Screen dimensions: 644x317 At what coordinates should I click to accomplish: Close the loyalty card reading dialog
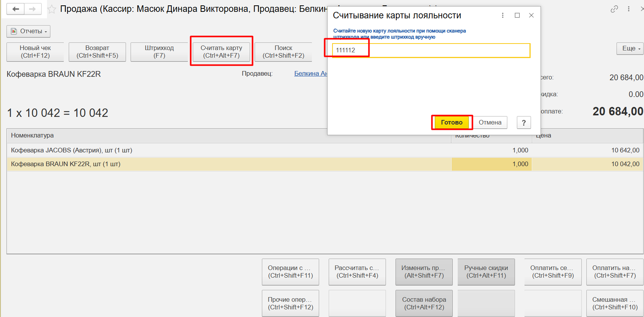pos(531,15)
